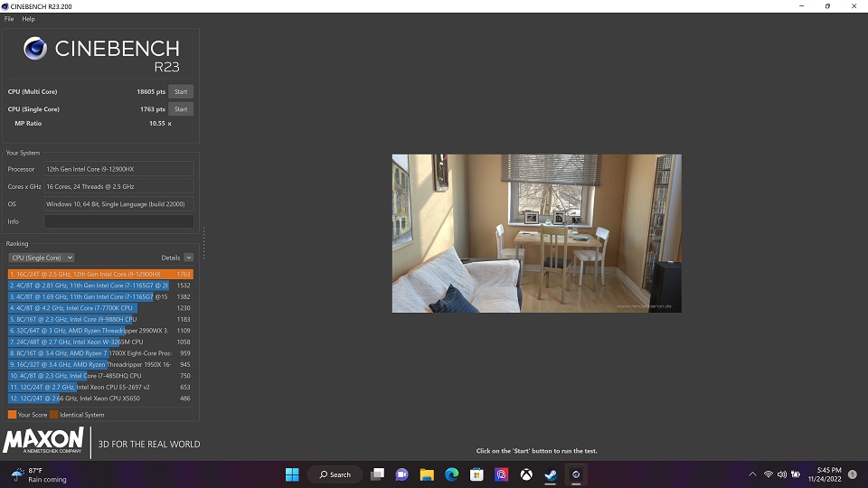The height and width of the screenshot is (488, 868).
Task: Select ranking row 5 Core i9-9880H
Action: pyautogui.click(x=100, y=319)
